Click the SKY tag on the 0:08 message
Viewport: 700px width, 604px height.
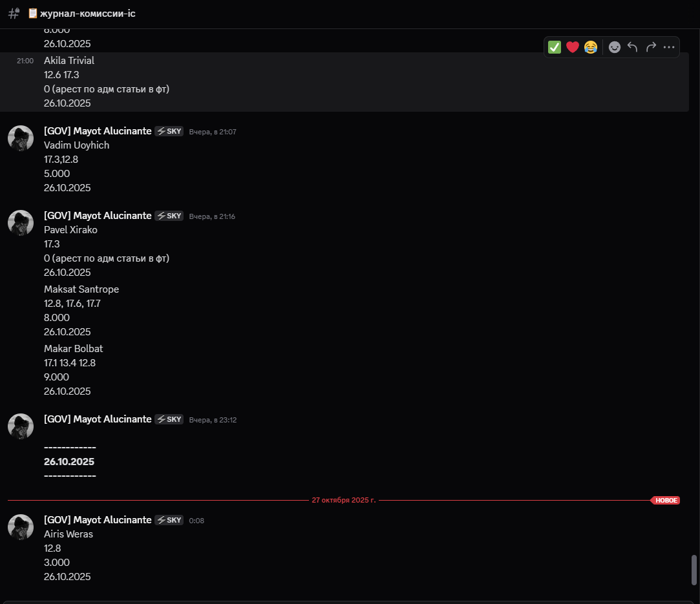click(169, 520)
